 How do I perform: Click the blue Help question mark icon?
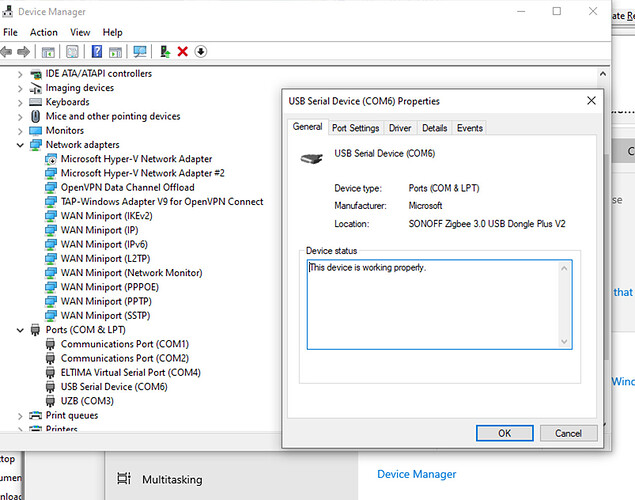point(97,51)
